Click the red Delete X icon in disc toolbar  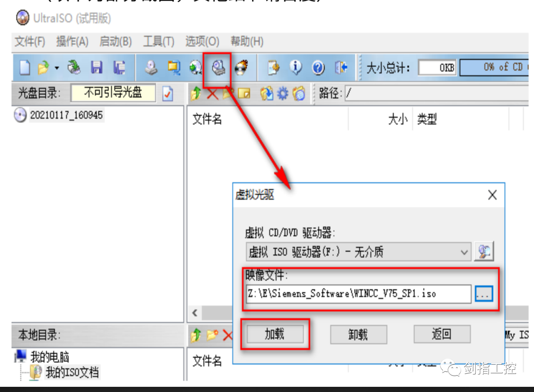(x=212, y=94)
